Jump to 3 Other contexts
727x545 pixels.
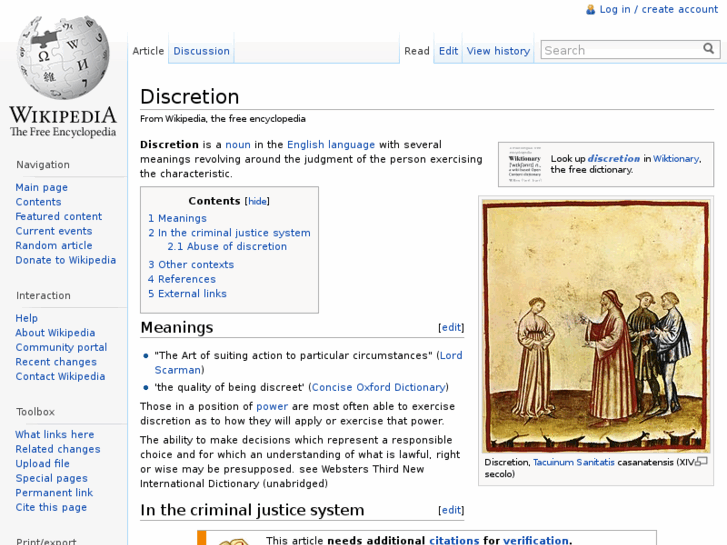click(191, 265)
